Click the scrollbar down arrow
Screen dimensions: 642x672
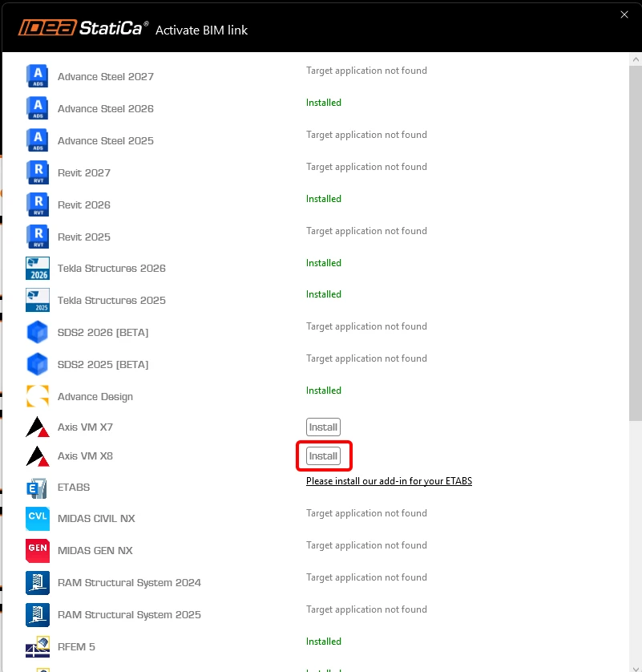point(636,668)
